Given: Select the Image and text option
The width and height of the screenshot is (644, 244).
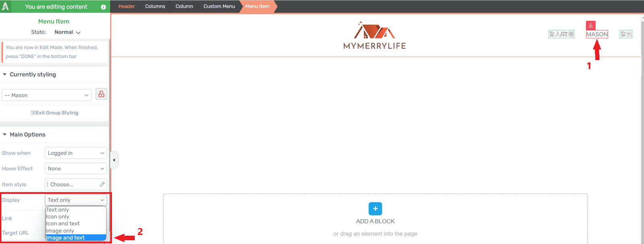Looking at the screenshot, I should pos(76,238).
